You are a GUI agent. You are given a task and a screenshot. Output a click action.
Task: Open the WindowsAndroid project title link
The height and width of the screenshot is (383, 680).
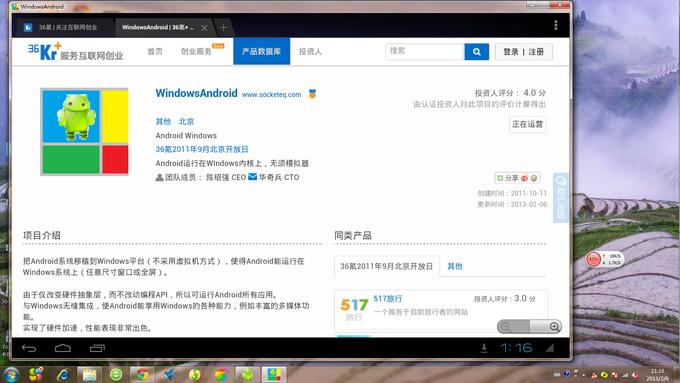coord(196,93)
